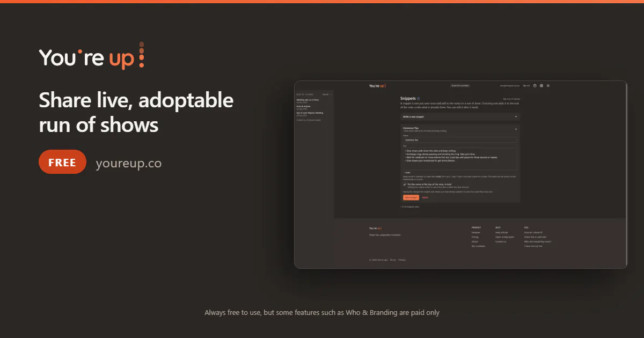The height and width of the screenshot is (338, 644).
Task: Collapse the Ceremony Tips snippet chevron
Action: pos(516,129)
